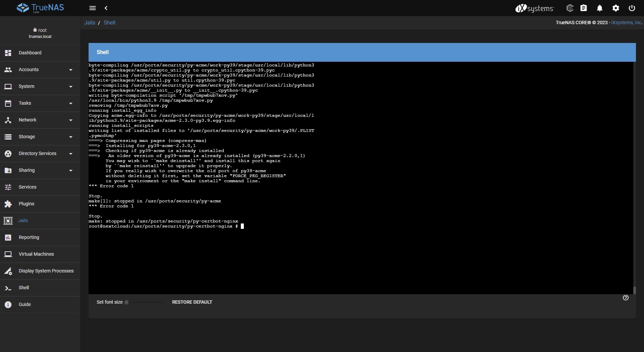Click the TrueNAS CORE logo
This screenshot has height=352, width=644.
(40, 8)
